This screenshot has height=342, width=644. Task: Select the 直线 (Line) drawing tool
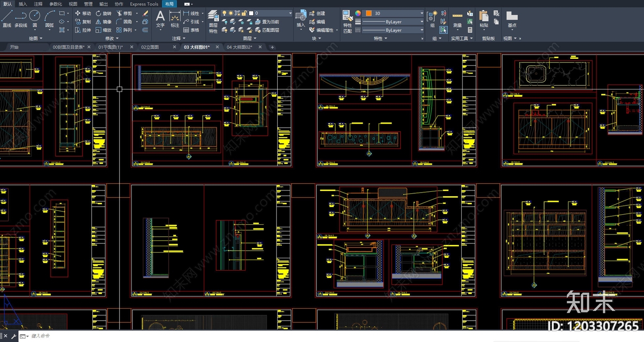tap(7, 19)
